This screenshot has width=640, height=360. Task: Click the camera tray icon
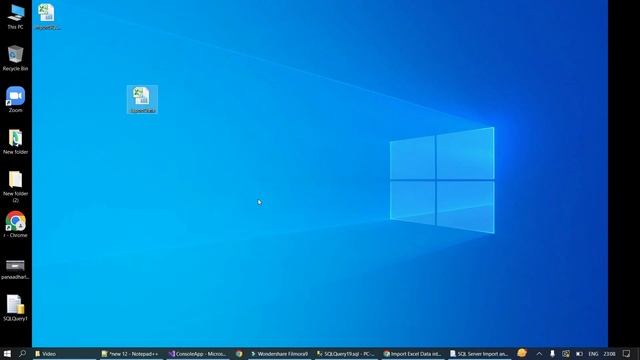coord(566,354)
